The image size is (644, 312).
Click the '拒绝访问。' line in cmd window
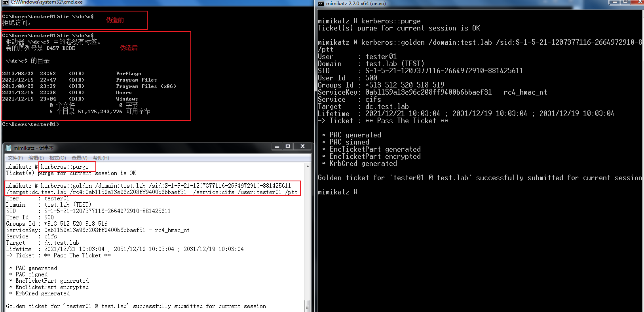(17, 23)
